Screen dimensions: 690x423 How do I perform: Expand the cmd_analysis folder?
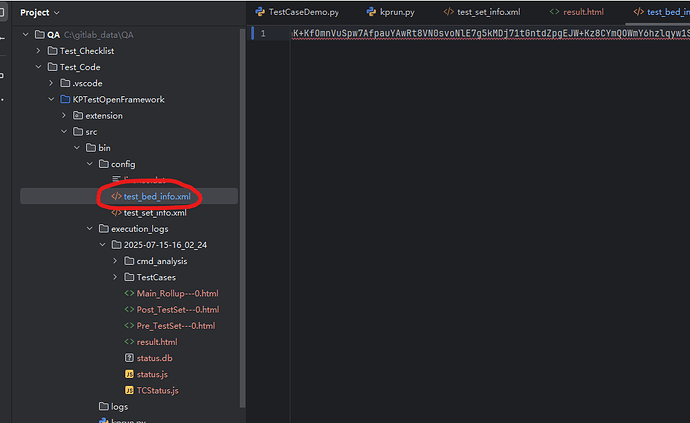[x=114, y=261]
